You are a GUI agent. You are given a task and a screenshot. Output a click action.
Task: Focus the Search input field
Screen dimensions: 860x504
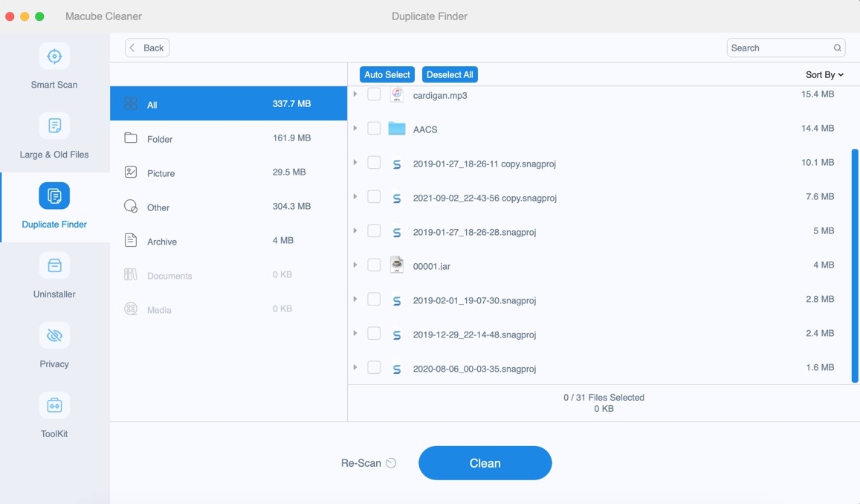(x=786, y=48)
